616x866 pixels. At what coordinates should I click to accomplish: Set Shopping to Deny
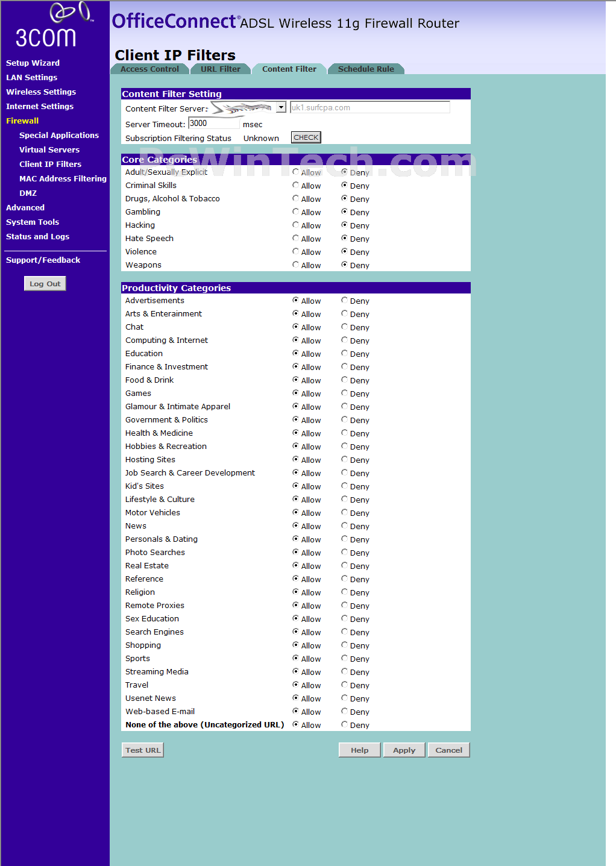[344, 645]
